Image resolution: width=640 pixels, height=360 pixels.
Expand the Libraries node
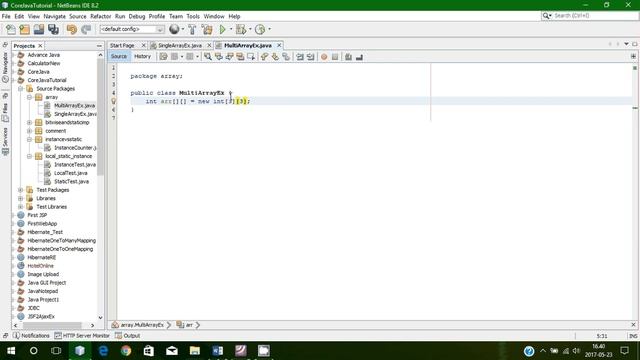(21, 198)
